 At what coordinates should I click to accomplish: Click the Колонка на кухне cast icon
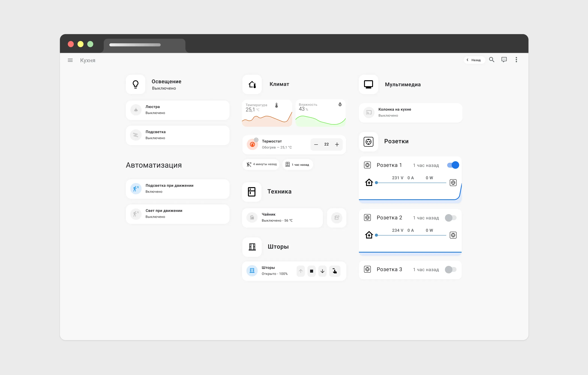coord(369,113)
